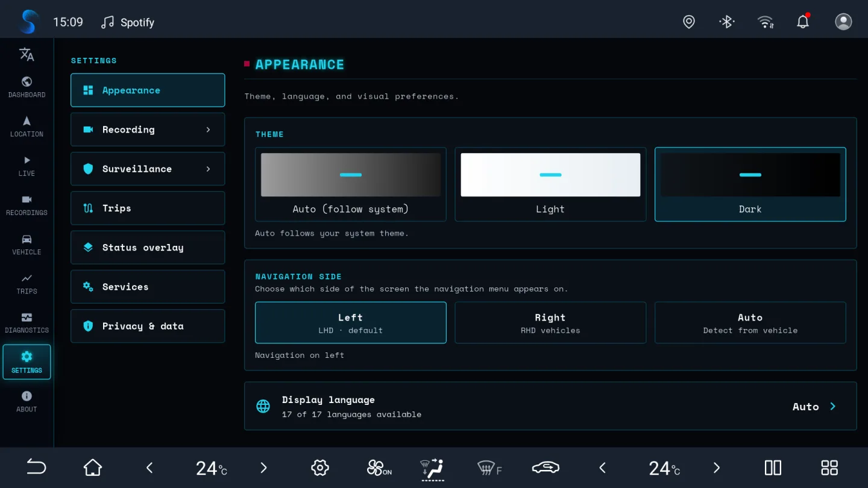Open the Trips settings section
The width and height of the screenshot is (868, 488).
148,208
